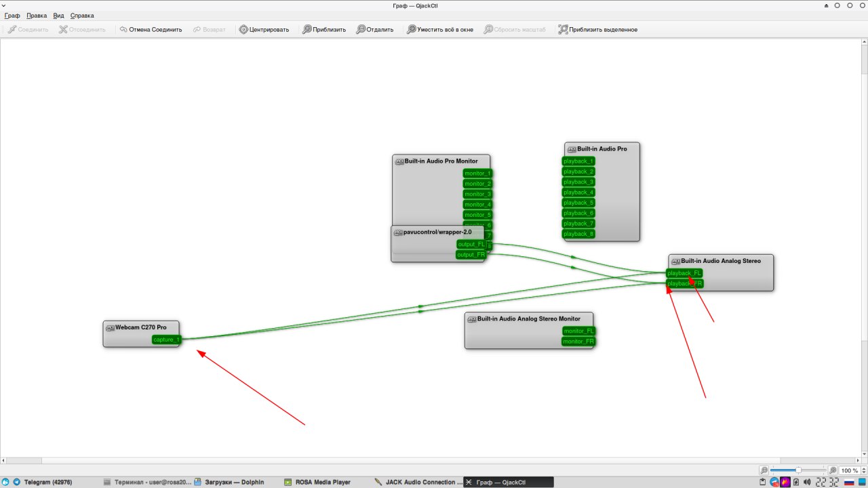Open the Telegram tray icon

coord(774,483)
